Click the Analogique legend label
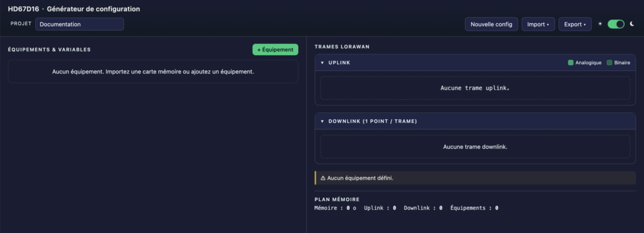Viewport: 644px width, 233px height. (x=589, y=63)
